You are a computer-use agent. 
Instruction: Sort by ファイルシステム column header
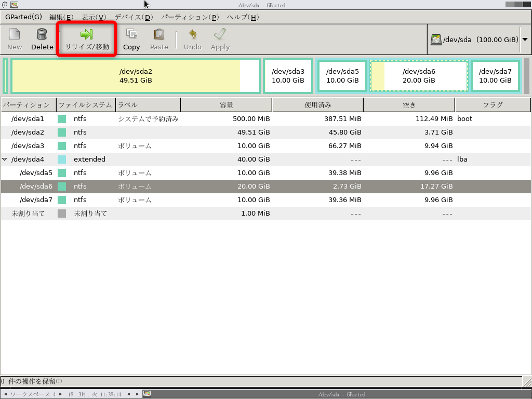coord(86,105)
